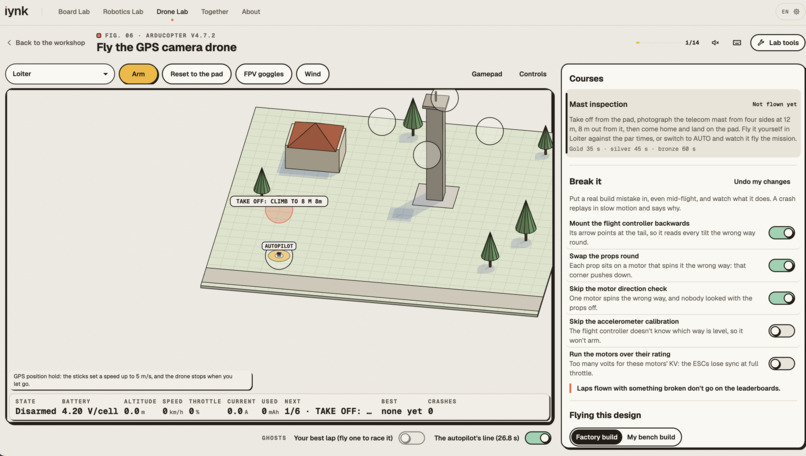Click 'Gold 35 s · silver 45 s' par times
The width and height of the screenshot is (806, 456).
coord(632,149)
